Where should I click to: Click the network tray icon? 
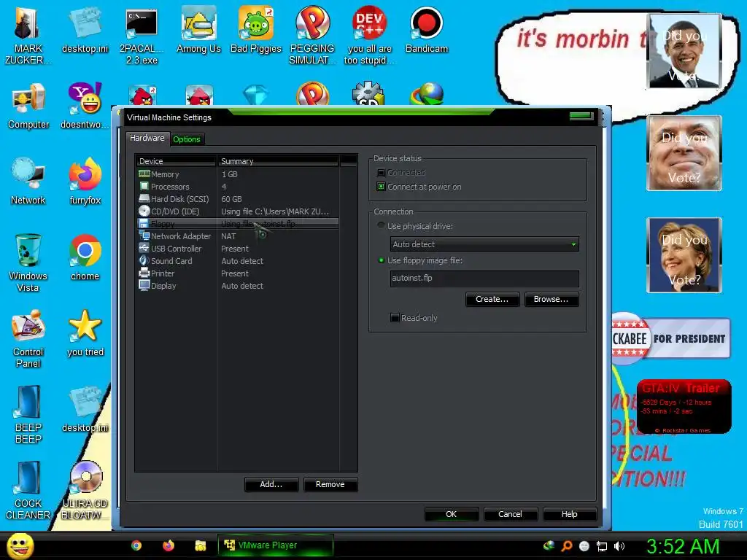pos(602,546)
